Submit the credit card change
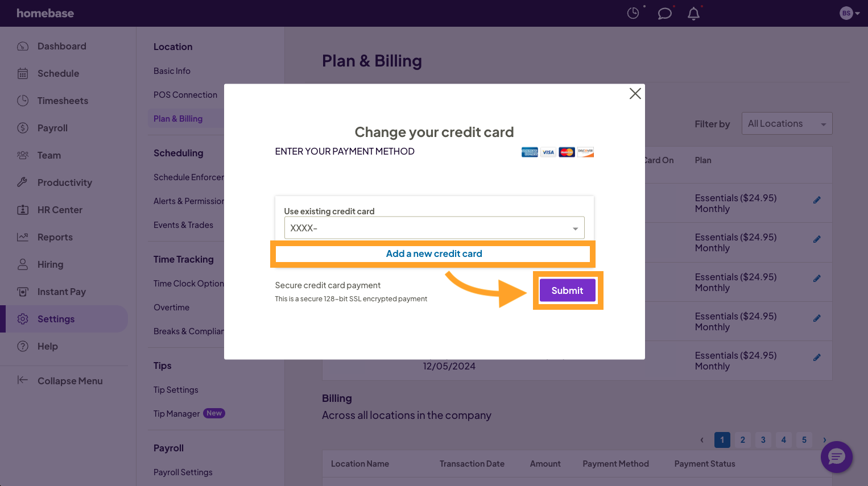 [567, 290]
